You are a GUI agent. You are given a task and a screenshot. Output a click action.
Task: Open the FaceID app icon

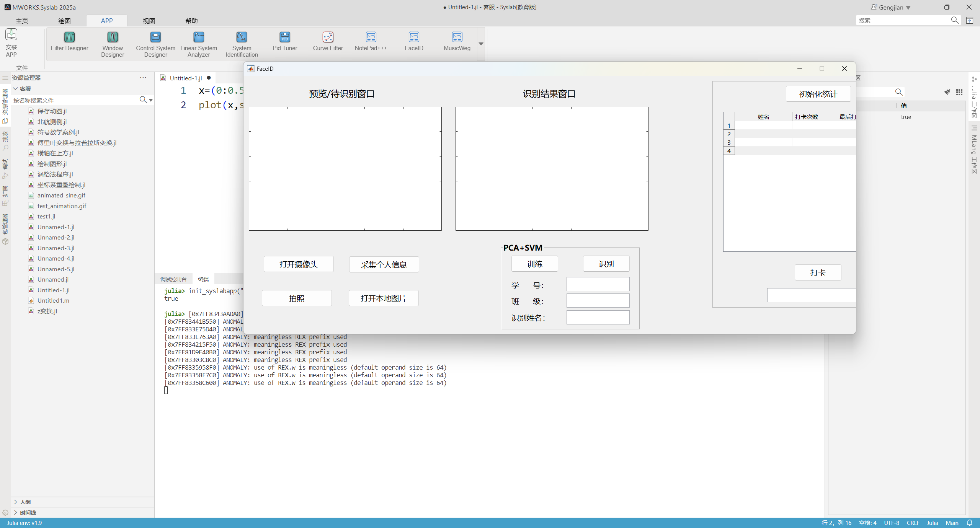(414, 41)
